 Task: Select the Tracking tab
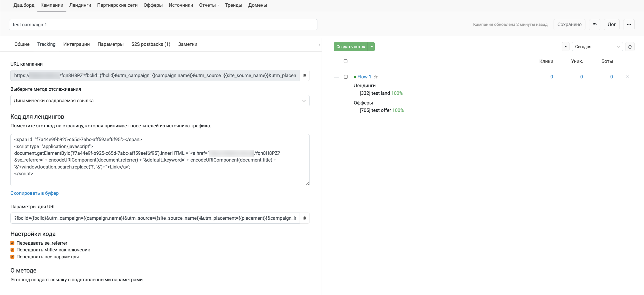(46, 44)
